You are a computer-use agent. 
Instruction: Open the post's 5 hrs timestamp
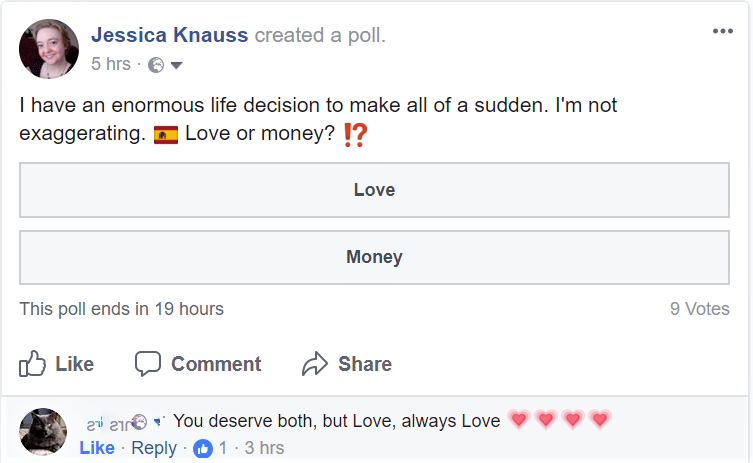point(110,64)
